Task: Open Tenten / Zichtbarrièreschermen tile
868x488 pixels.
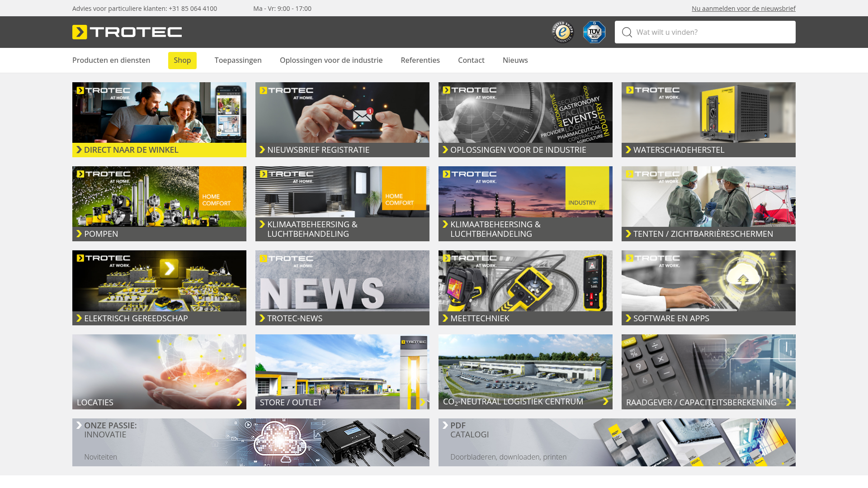Action: (x=708, y=204)
